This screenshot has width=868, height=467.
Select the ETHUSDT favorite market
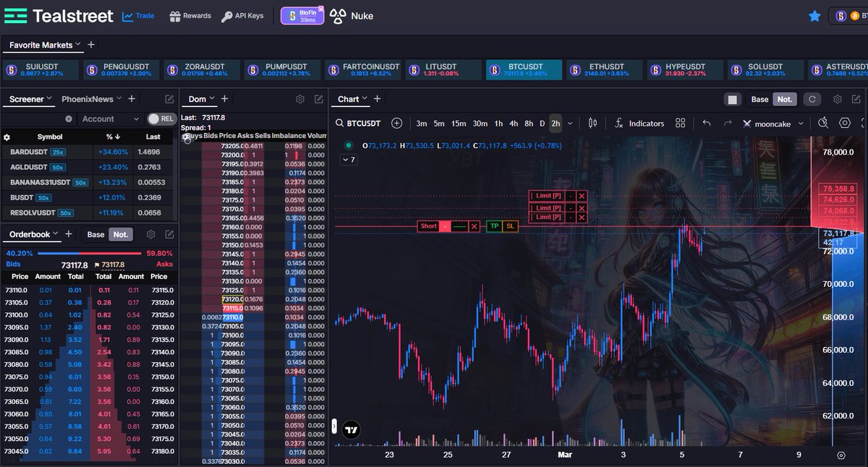click(604, 69)
